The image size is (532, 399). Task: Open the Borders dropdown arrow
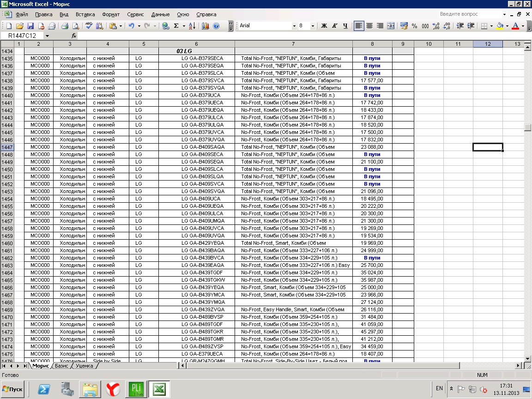(491, 26)
